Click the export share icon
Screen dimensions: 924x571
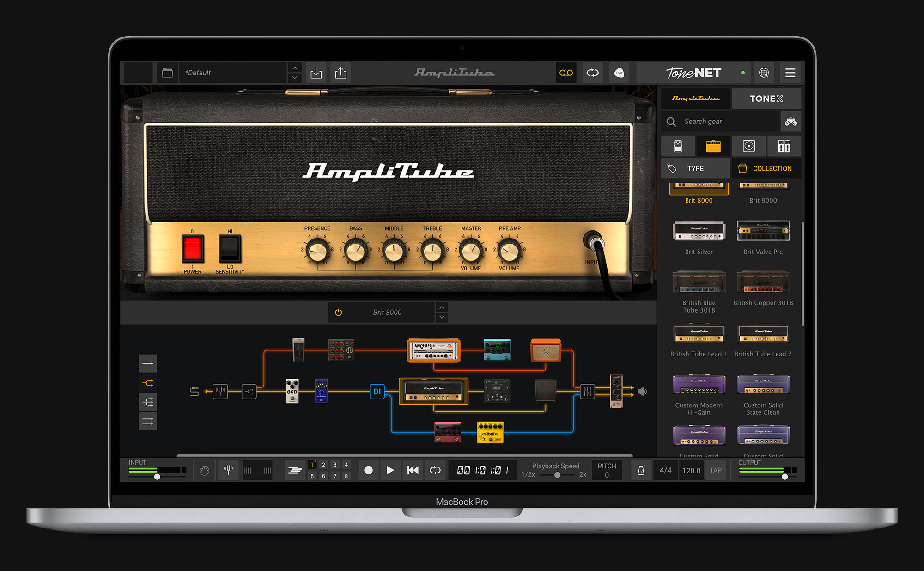pos(340,73)
